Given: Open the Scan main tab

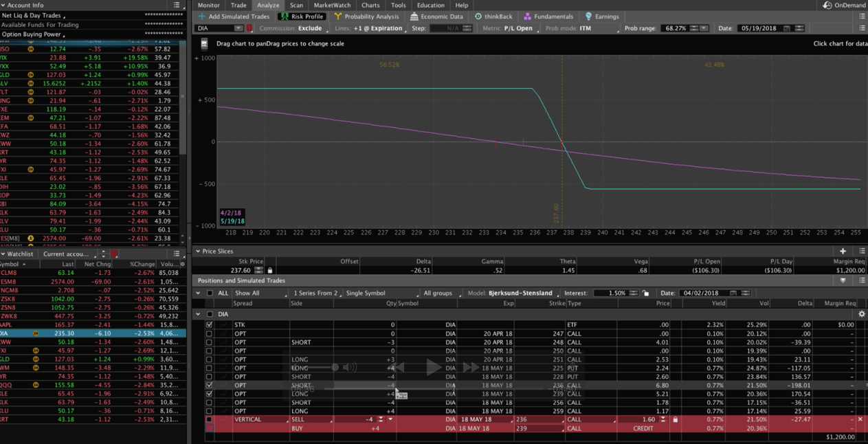Looking at the screenshot, I should (x=296, y=5).
